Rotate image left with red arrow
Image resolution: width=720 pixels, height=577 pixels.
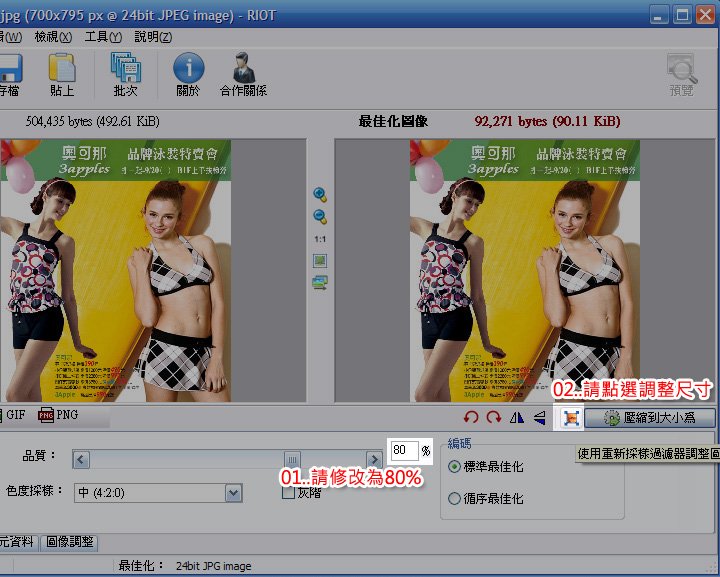471,417
